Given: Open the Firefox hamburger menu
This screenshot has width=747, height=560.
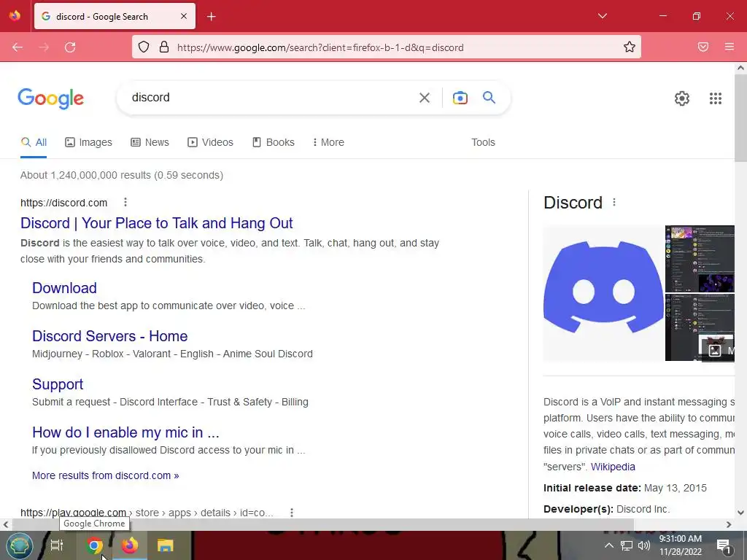Looking at the screenshot, I should tap(729, 47).
